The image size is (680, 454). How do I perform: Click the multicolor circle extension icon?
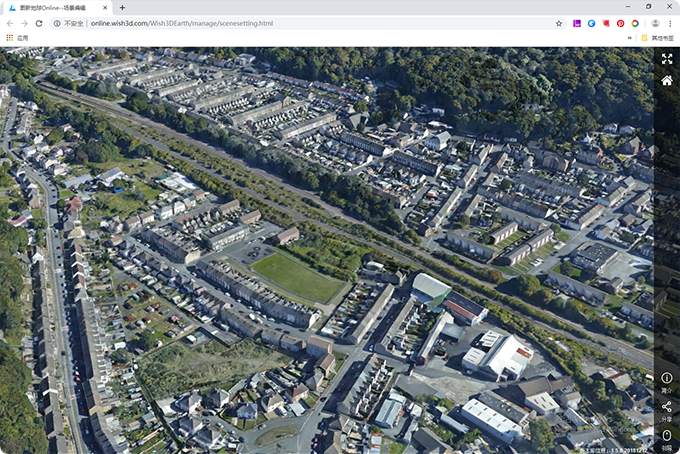635,23
